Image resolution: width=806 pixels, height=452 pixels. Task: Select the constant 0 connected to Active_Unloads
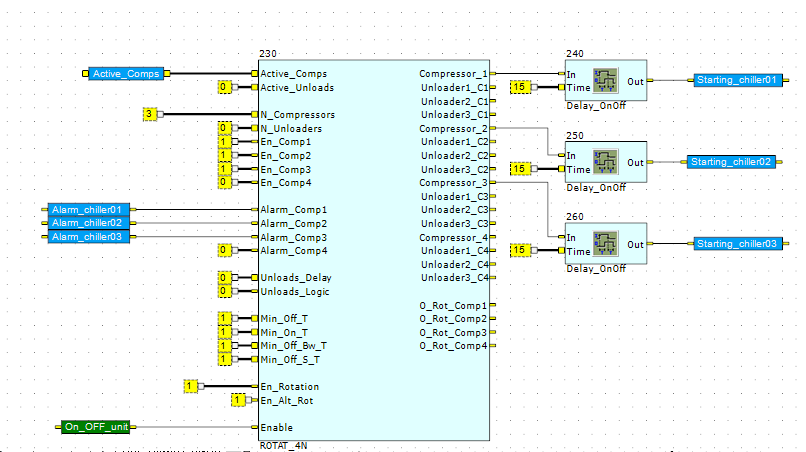[x=224, y=87]
